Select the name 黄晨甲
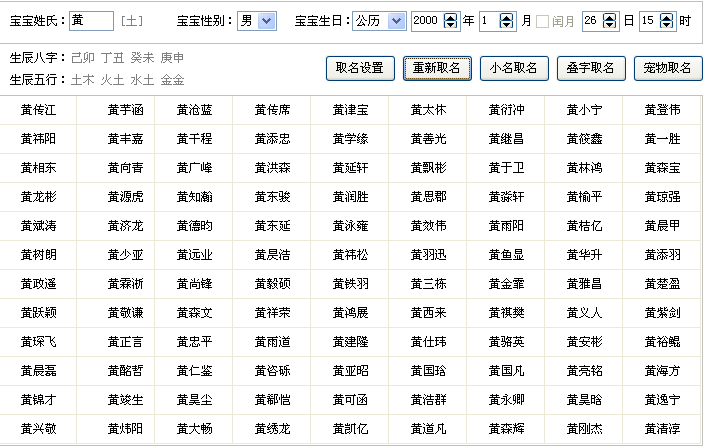 coord(662,226)
